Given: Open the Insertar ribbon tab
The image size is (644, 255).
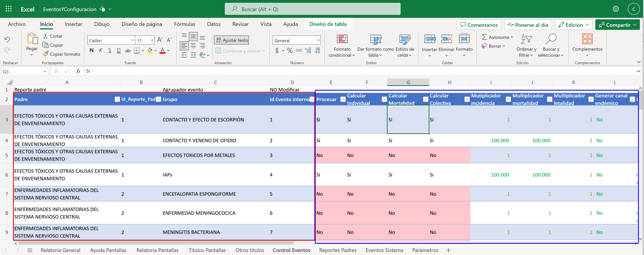Looking at the screenshot, I should click(73, 24).
